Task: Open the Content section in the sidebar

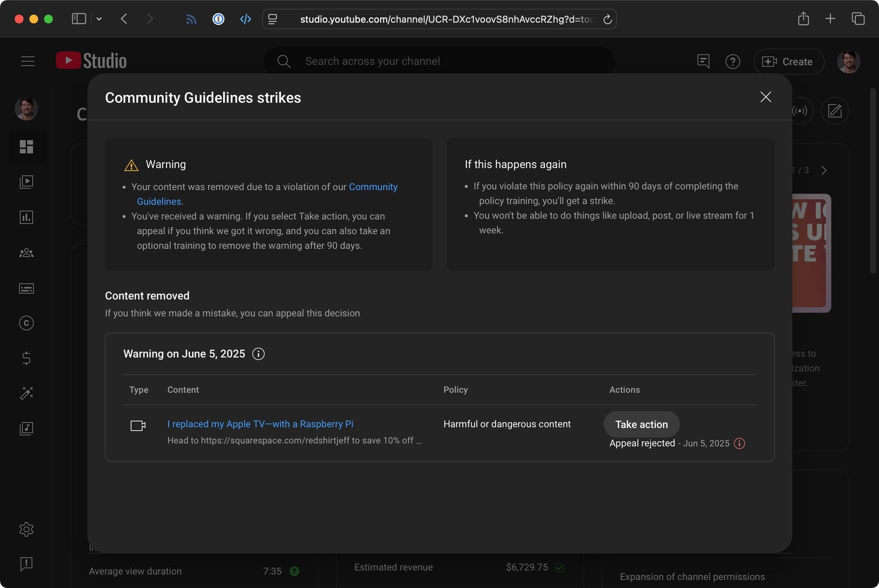Action: pos(27,181)
